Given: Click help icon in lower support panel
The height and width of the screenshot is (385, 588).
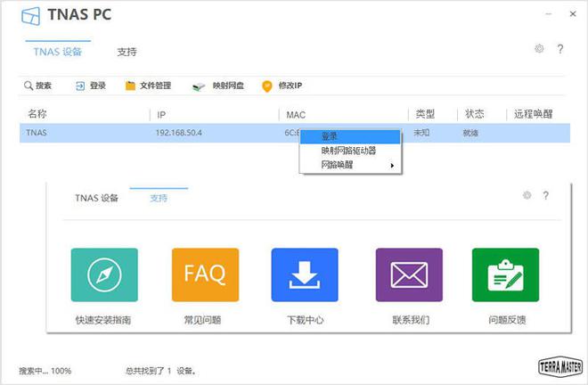Looking at the screenshot, I should [x=545, y=195].
